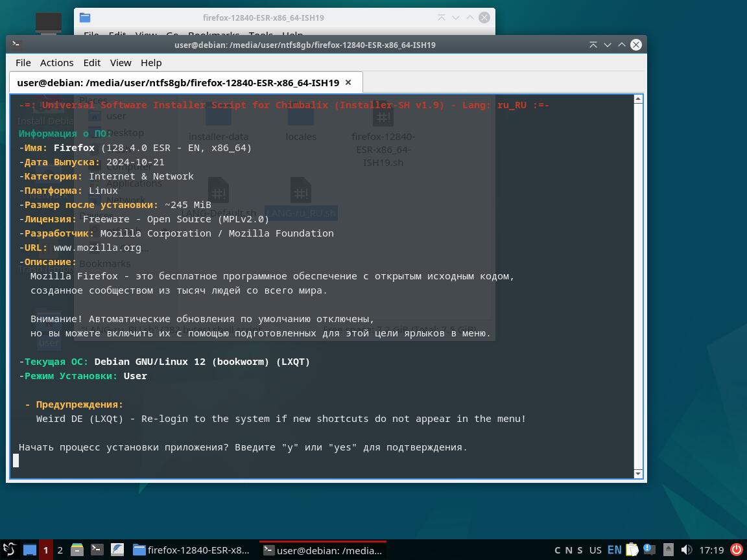
Task: Open the Actions menu in the terminal
Action: 56,63
